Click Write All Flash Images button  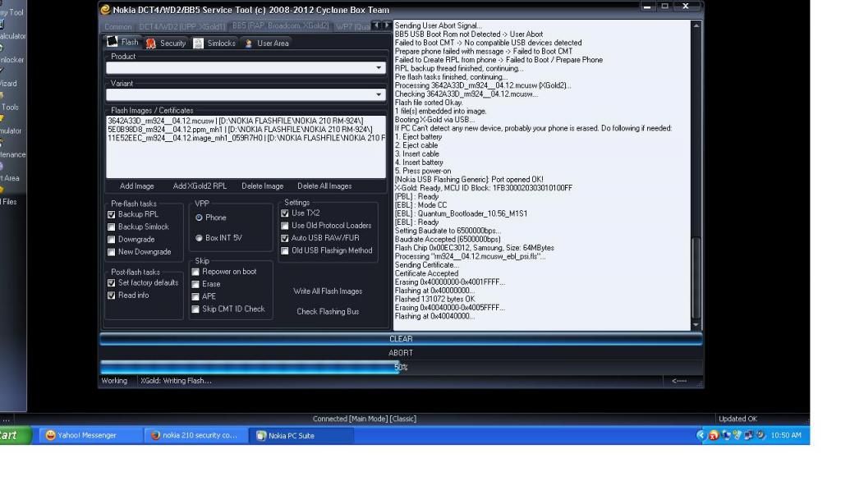click(328, 291)
